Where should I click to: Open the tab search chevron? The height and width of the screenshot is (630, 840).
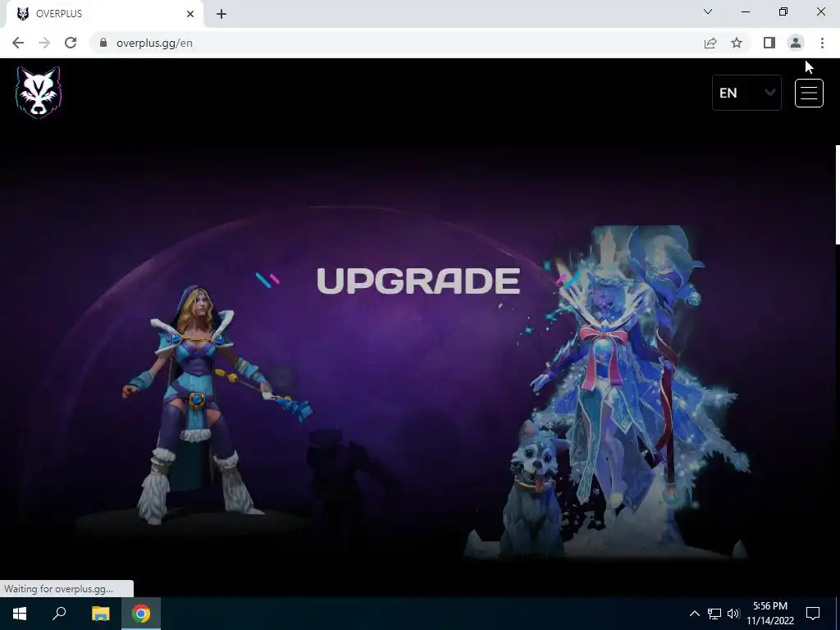[708, 11]
